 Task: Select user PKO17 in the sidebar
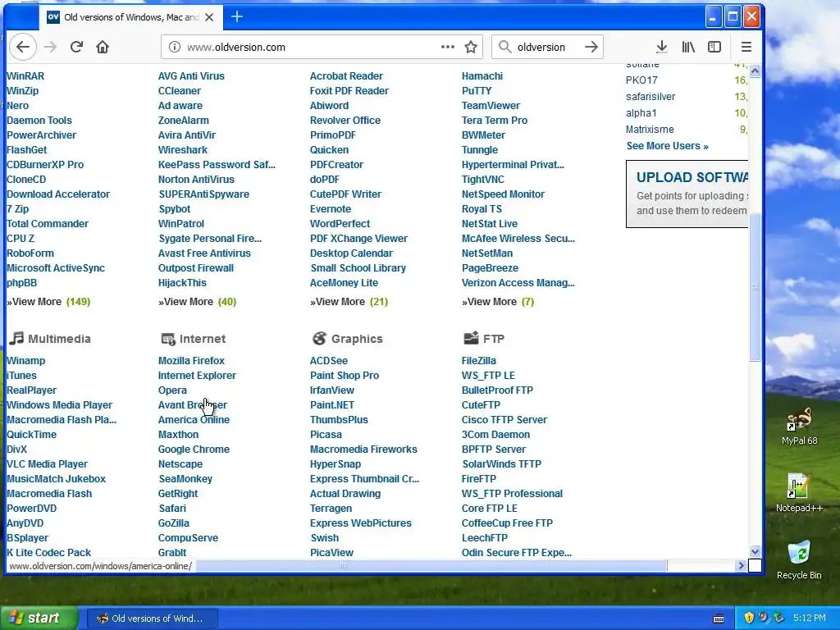click(x=641, y=80)
